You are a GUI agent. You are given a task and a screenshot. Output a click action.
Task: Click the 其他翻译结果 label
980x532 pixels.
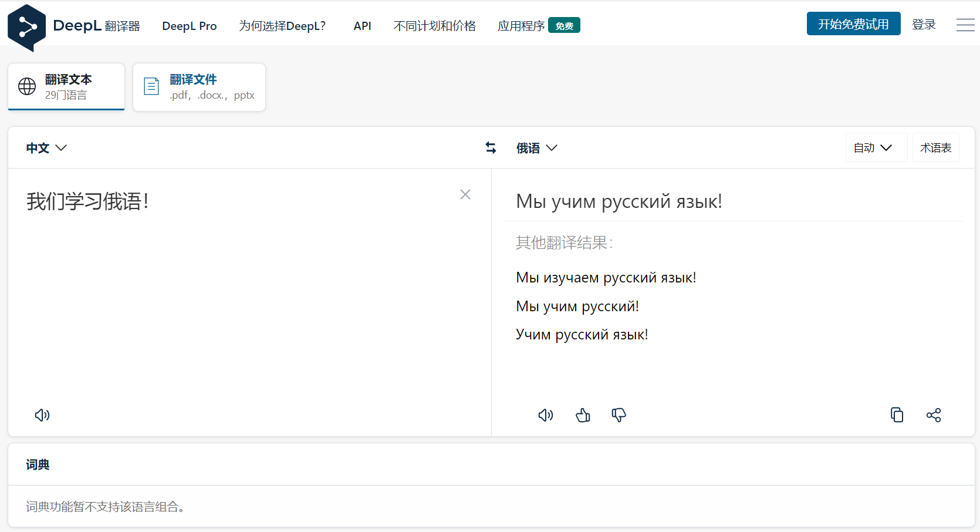[x=565, y=243]
